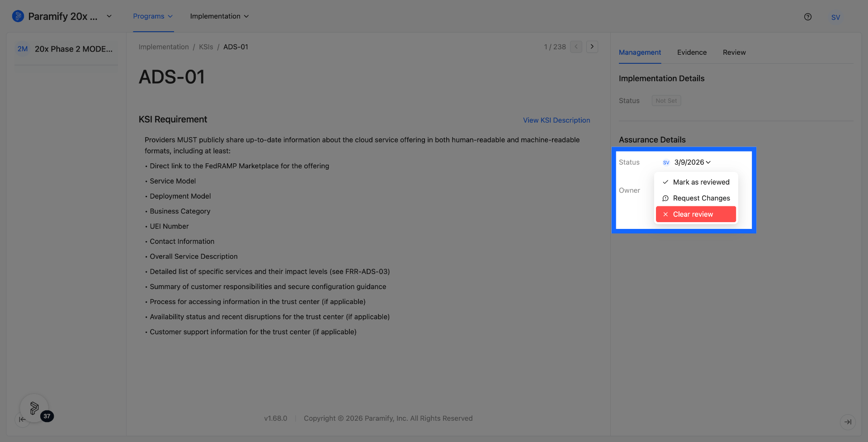Viewport: 868px width, 442px height.
Task: Open the Implementation dropdown menu
Action: click(x=220, y=16)
